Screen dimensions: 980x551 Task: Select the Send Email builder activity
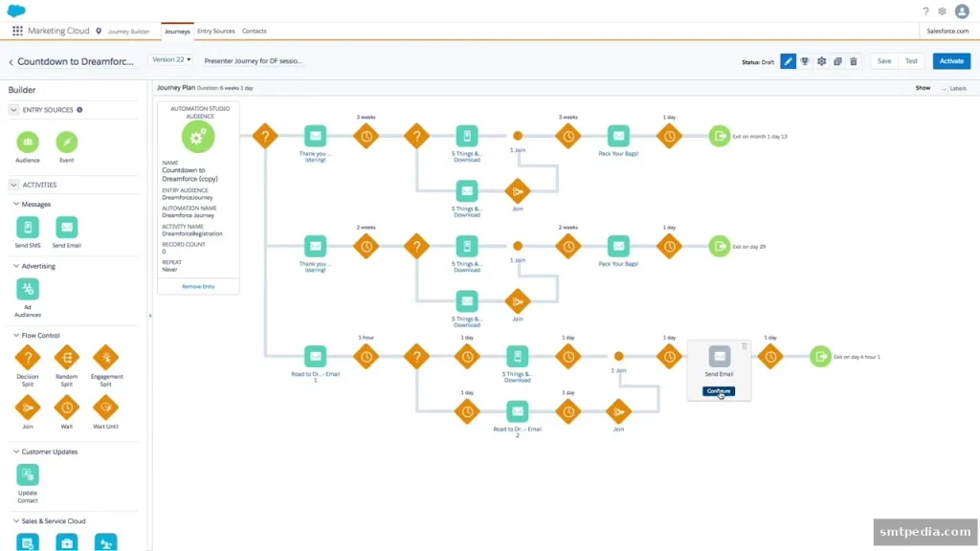pyautogui.click(x=66, y=228)
